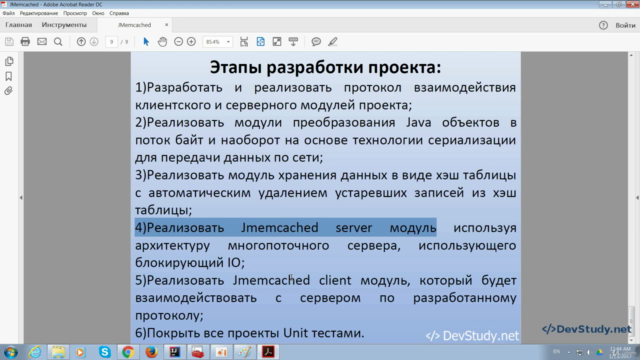Click the help question mark icon
Image resolution: width=640 pixels, height=360 pixels.
(603, 25)
